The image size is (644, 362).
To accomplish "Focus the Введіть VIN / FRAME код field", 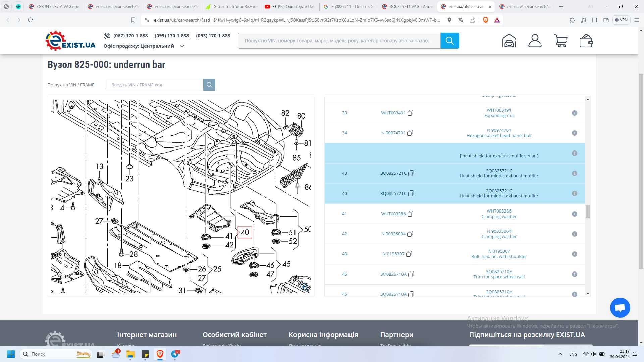I will pos(155,85).
